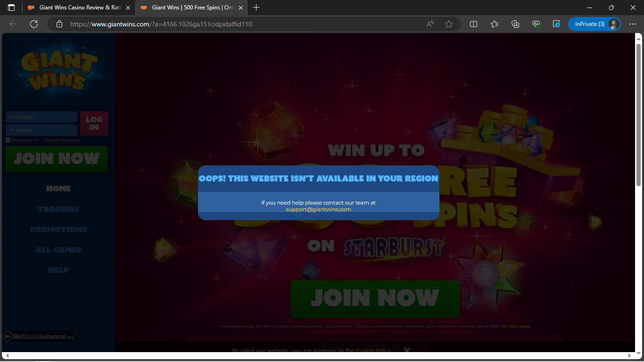
Task: Click the Internet Explorer mode icon
Action: pyautogui.click(x=557, y=24)
